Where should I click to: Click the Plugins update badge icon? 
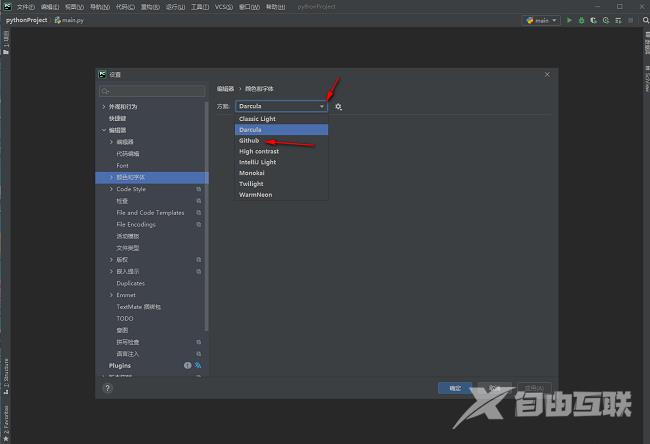[187, 366]
